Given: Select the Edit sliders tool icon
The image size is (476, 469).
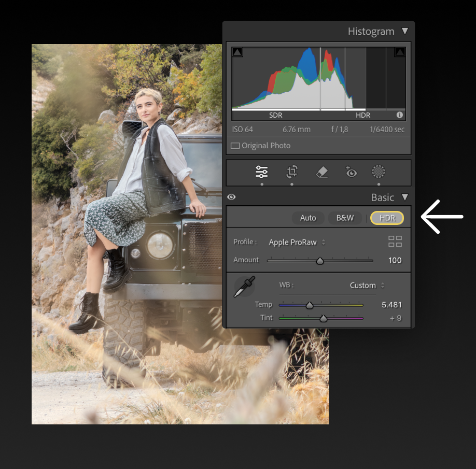Looking at the screenshot, I should tap(262, 172).
